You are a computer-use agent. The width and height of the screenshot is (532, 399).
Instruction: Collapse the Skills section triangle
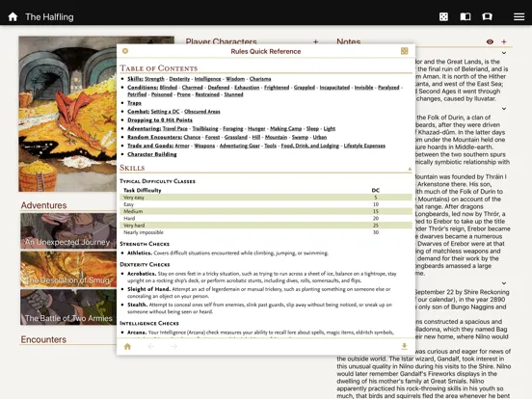410,169
